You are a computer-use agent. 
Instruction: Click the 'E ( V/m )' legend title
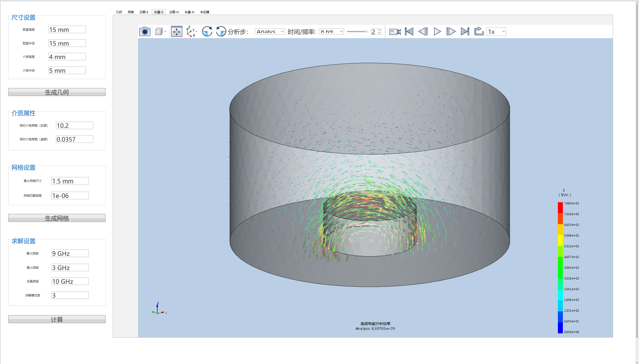coord(564,193)
